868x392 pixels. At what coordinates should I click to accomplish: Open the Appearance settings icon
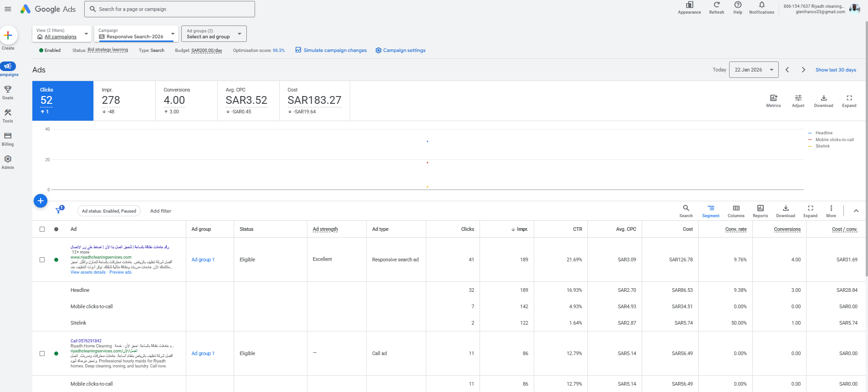(689, 8)
